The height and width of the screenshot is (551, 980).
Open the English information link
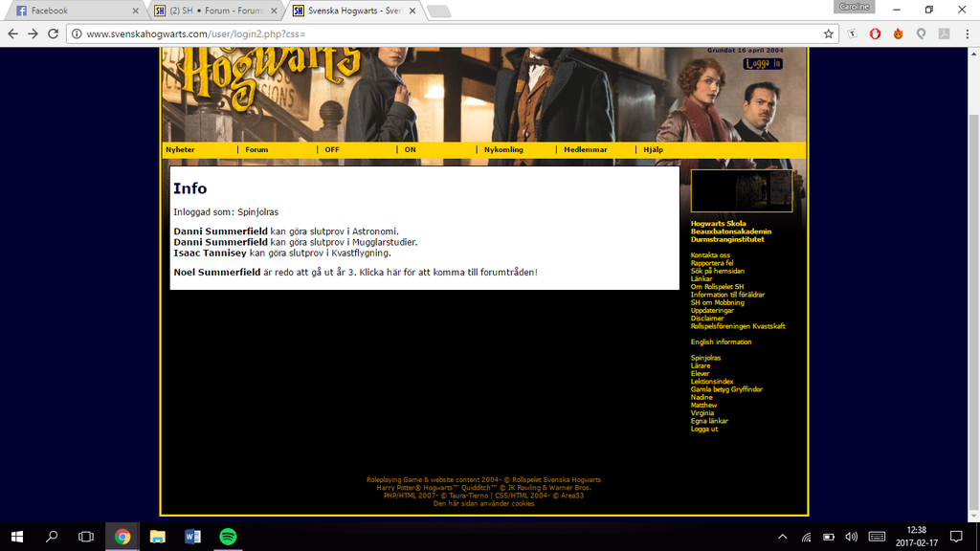pos(721,342)
